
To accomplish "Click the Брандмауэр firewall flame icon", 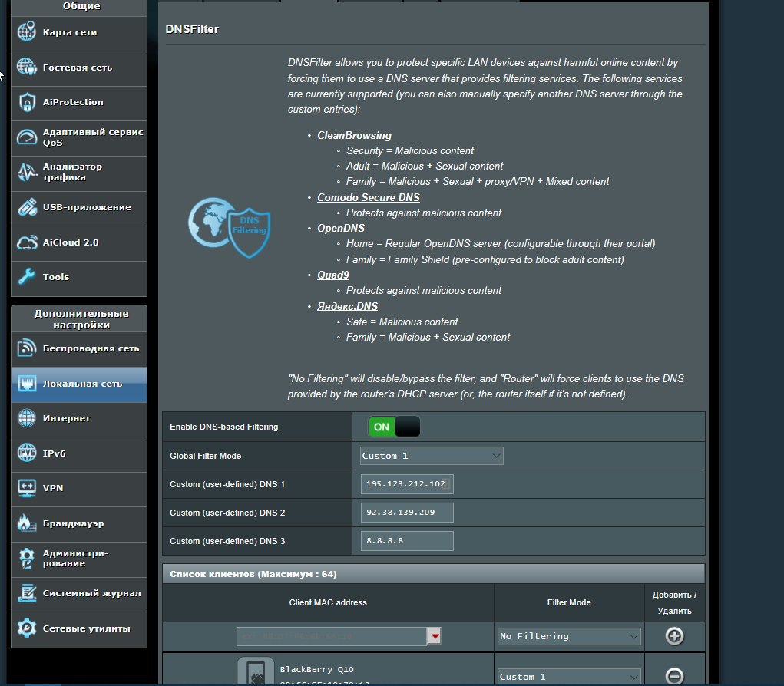I will 27,523.
